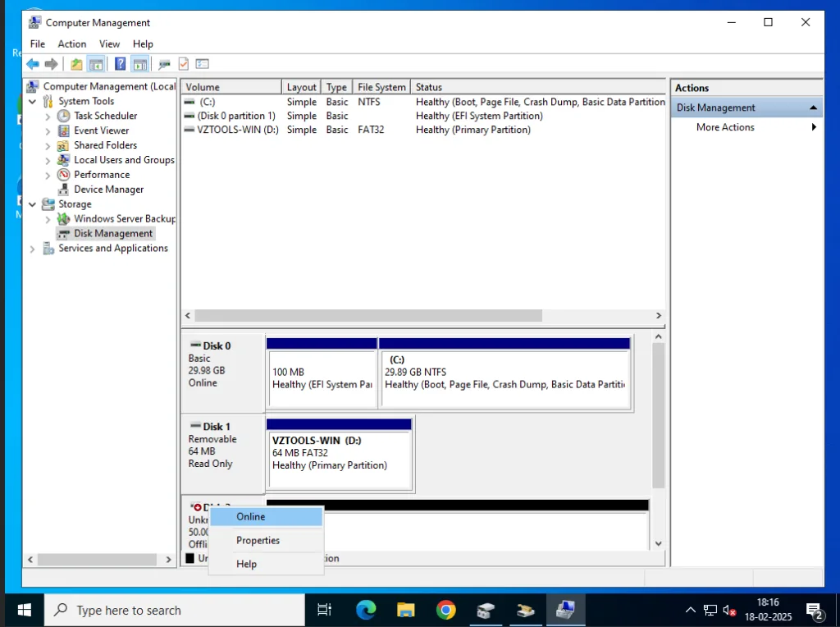Select Performance in tree
This screenshot has width=840, height=627.
(x=102, y=175)
